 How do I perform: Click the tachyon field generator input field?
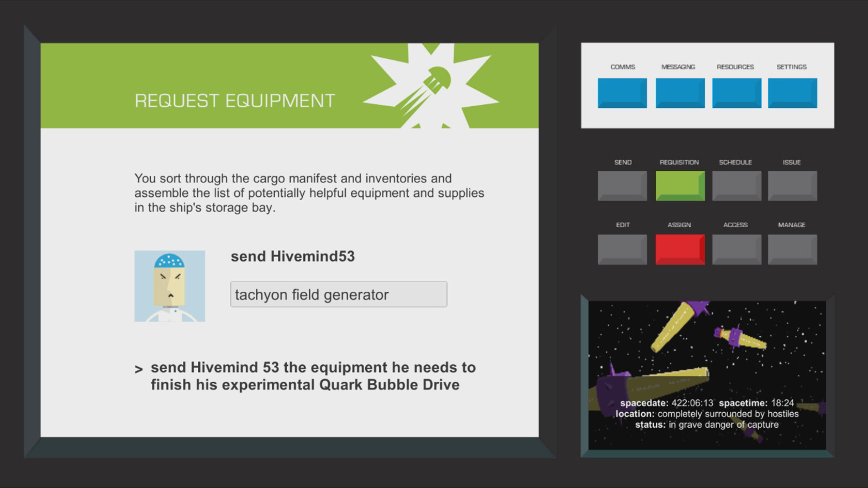(339, 294)
